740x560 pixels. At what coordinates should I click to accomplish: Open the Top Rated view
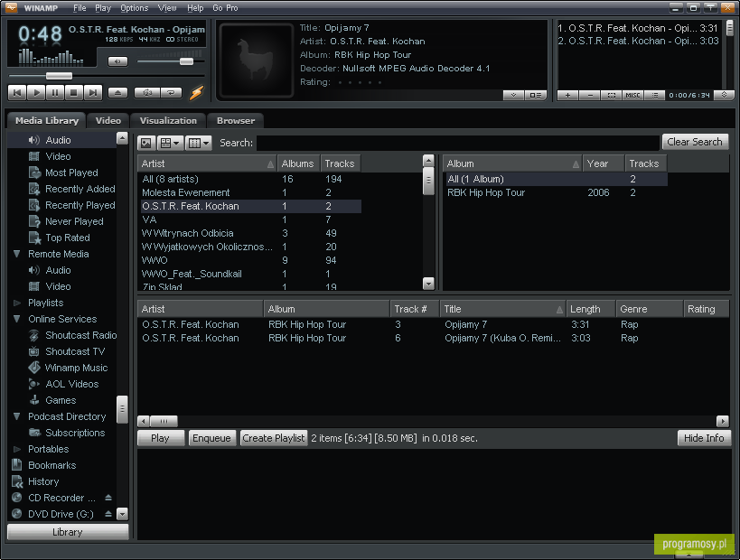click(67, 238)
